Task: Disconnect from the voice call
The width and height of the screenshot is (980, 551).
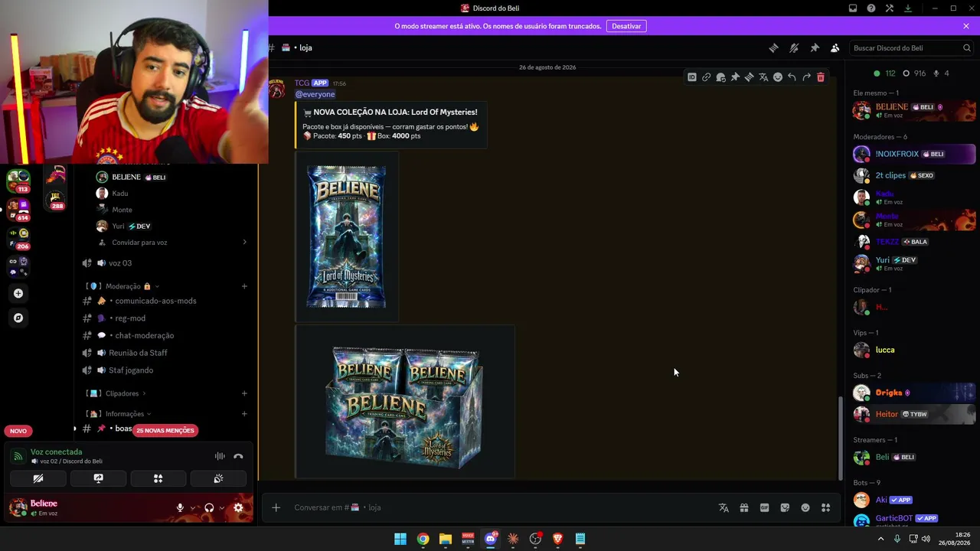Action: pyautogui.click(x=238, y=456)
